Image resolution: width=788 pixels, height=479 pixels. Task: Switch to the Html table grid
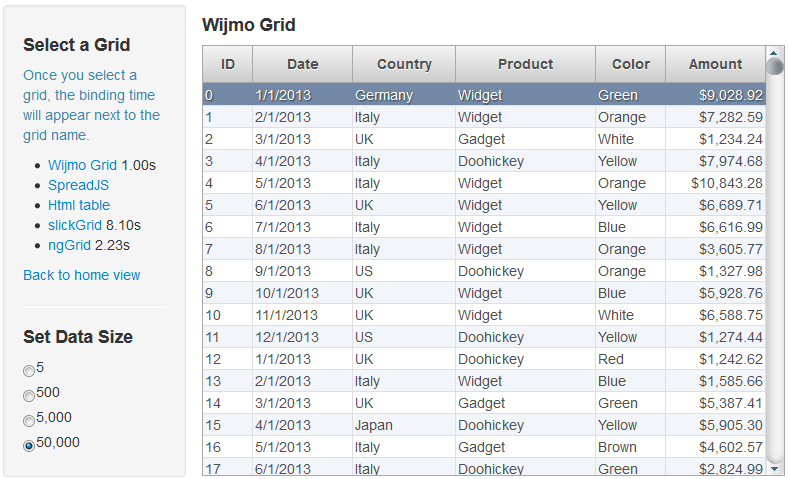(x=79, y=205)
